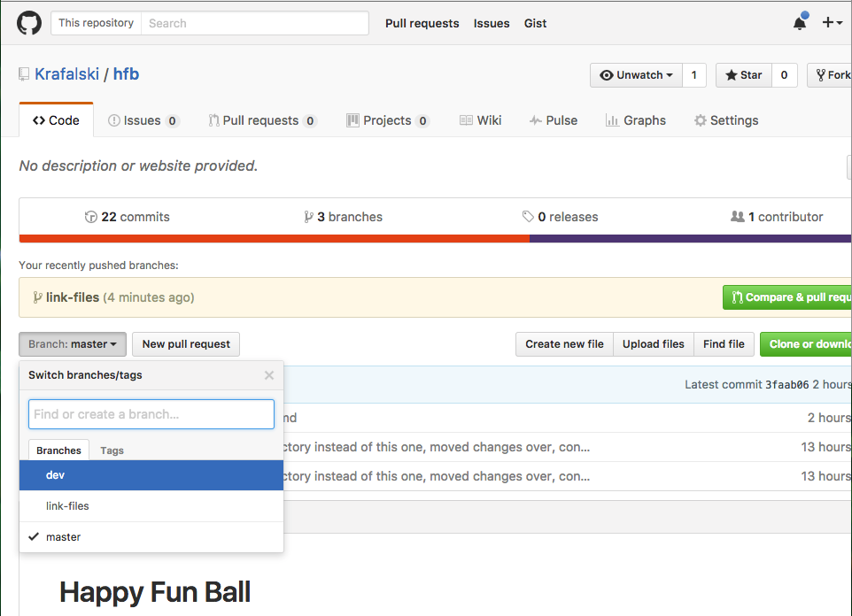Screen dimensions: 852x616
Task: Open the plus create-new menu
Action: (832, 22)
